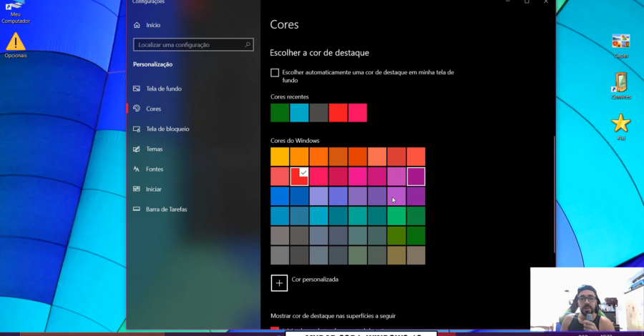Open Meu Computador desktop icon
The width and height of the screenshot is (644, 336).
pyautogui.click(x=15, y=12)
